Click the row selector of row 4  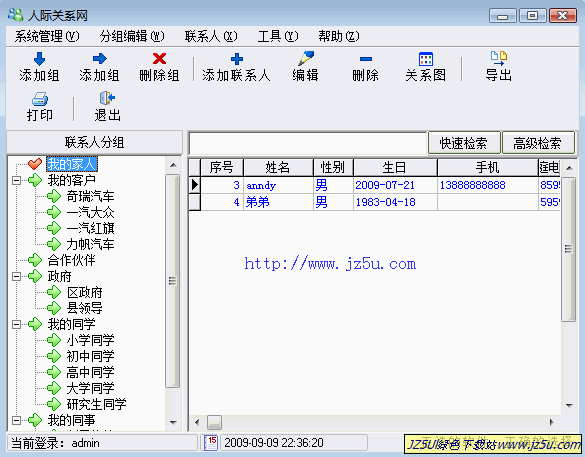point(195,202)
